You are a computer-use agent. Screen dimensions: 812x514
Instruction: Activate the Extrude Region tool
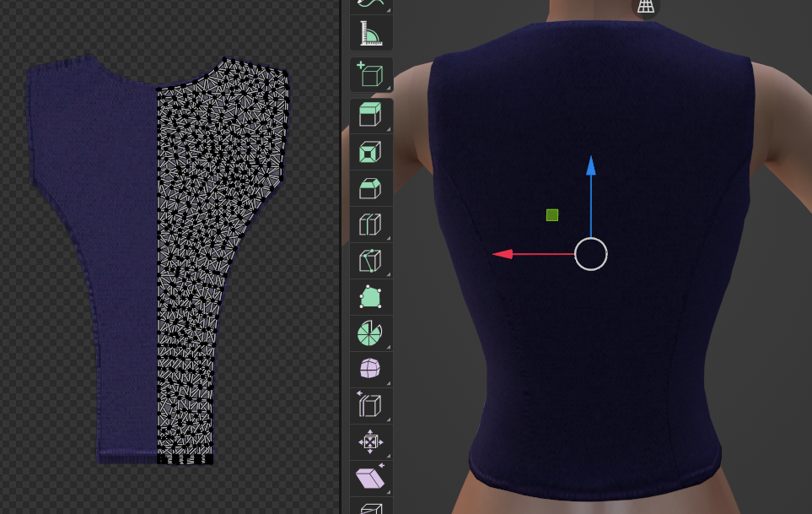click(x=371, y=116)
